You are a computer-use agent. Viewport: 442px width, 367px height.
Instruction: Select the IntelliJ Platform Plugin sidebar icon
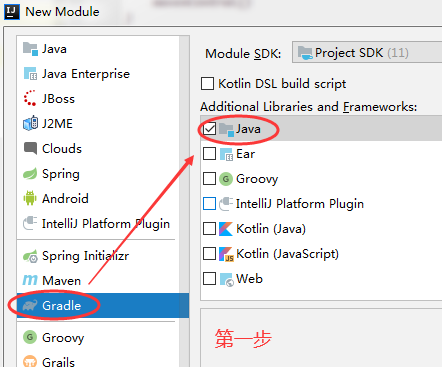(30, 223)
